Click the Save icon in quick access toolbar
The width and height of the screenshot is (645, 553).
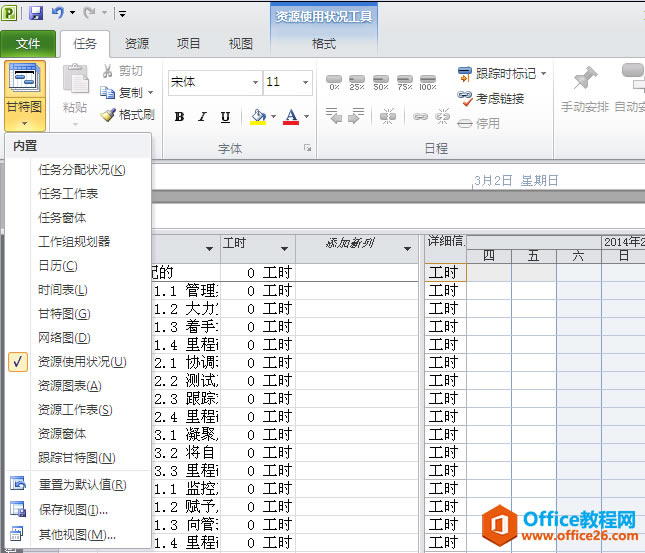36,13
